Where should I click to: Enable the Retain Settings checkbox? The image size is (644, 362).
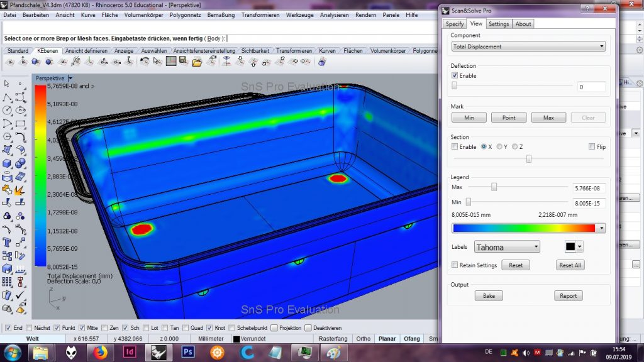tap(455, 265)
